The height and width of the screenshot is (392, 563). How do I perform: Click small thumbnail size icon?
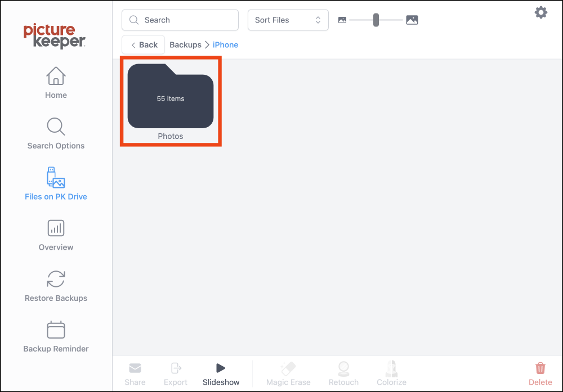pyautogui.click(x=342, y=20)
